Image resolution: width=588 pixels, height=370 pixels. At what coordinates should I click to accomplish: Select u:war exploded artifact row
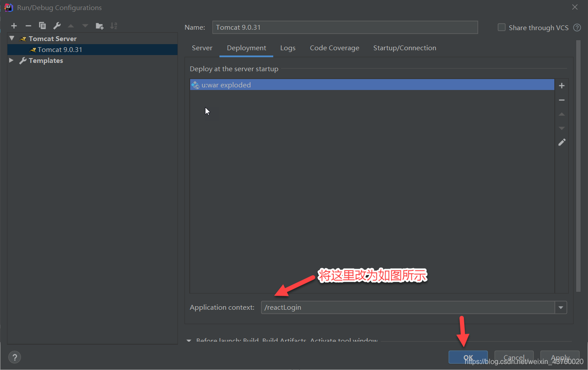coord(372,85)
